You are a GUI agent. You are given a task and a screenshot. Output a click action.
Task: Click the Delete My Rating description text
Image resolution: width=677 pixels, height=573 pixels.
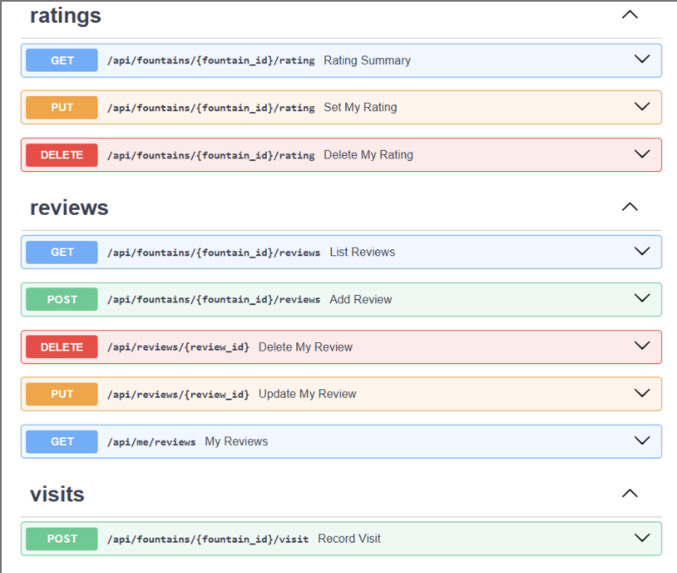[x=368, y=155]
